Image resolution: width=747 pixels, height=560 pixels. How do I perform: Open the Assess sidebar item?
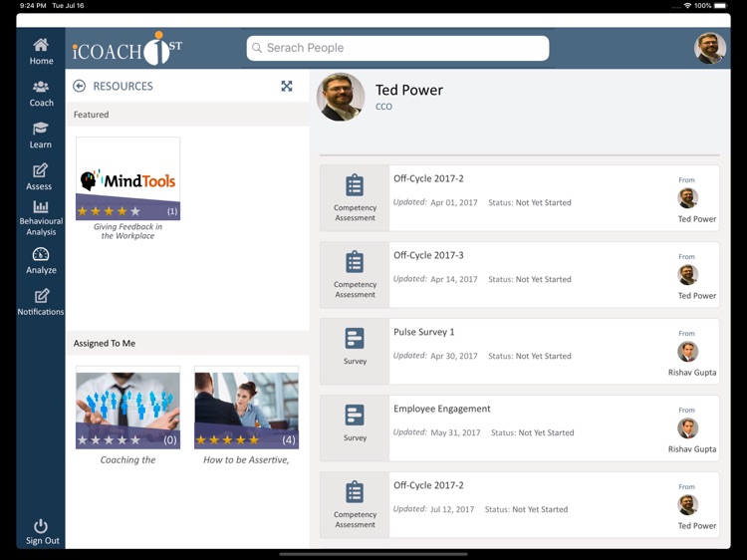pos(40,176)
